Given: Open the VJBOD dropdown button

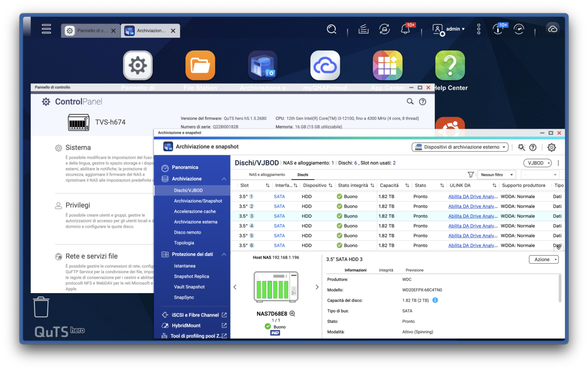Looking at the screenshot, I should coord(538,163).
